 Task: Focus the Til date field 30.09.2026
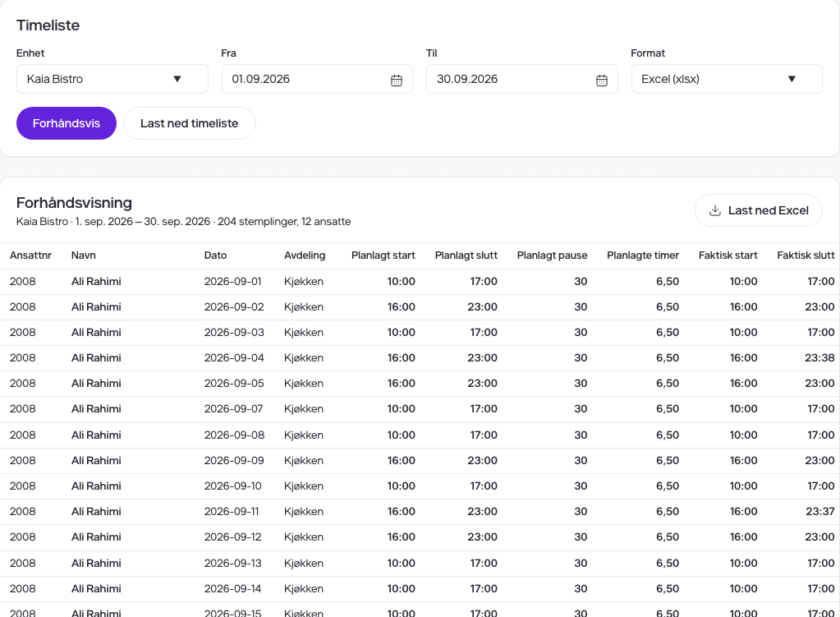pyautogui.click(x=521, y=79)
